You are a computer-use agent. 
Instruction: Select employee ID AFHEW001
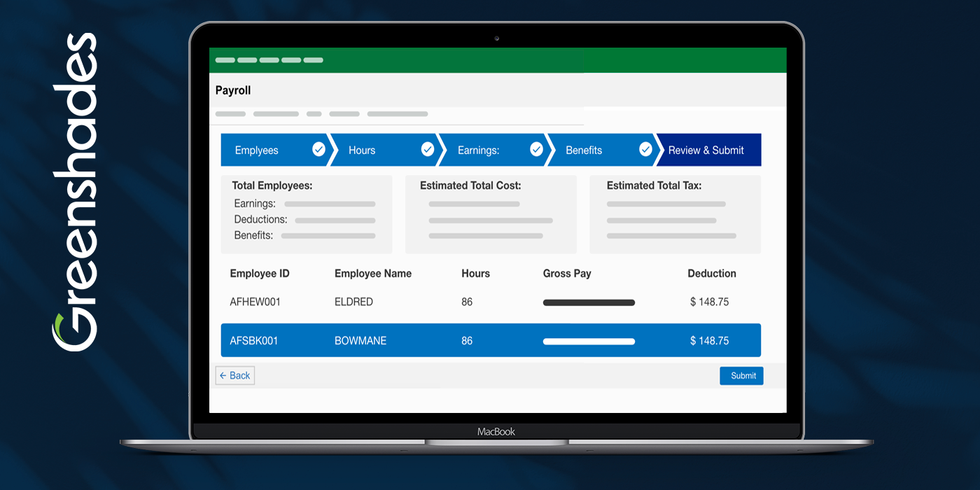click(x=255, y=302)
